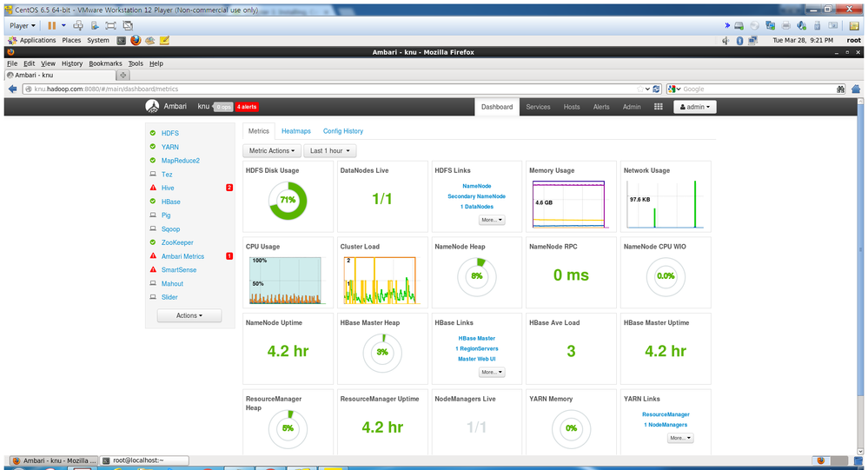This screenshot has width=868, height=470.
Task: Expand the admin user dropdown
Action: click(x=695, y=107)
